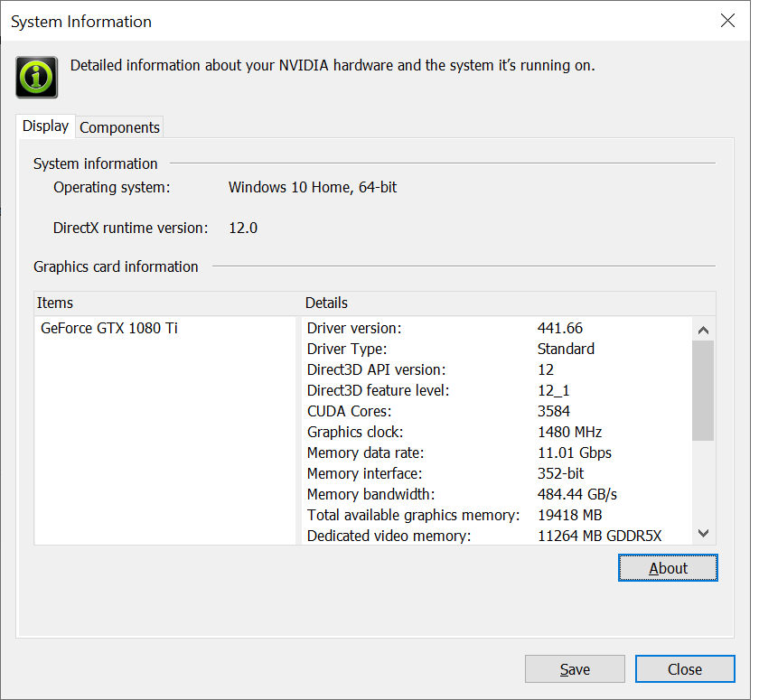Click the details list scroll down arrow
This screenshot has width=759, height=700.
point(703,533)
